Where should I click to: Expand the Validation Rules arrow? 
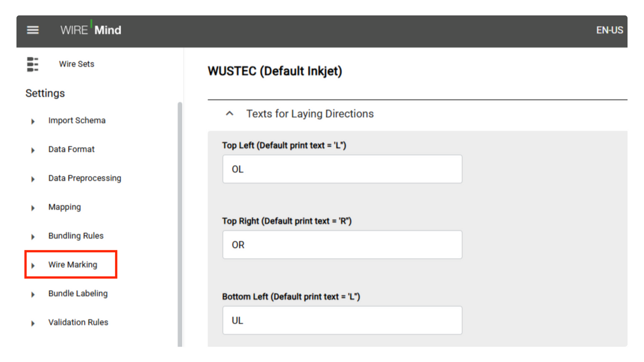click(x=33, y=323)
